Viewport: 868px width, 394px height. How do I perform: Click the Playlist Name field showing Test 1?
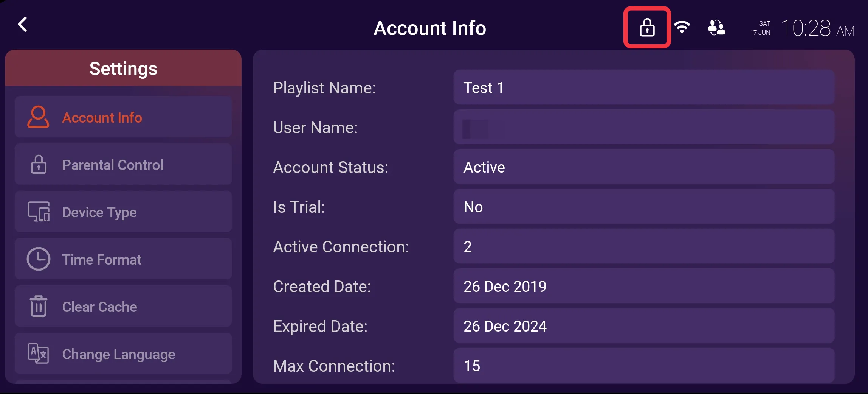[644, 87]
